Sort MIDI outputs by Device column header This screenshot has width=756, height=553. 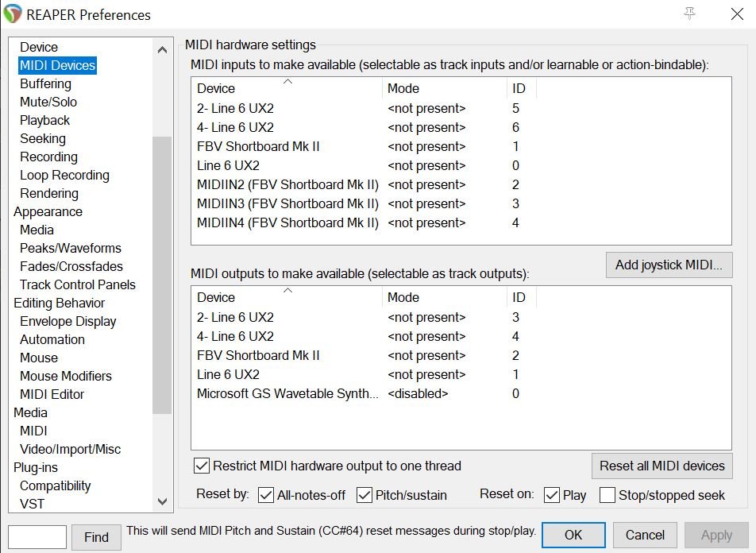pyautogui.click(x=287, y=297)
